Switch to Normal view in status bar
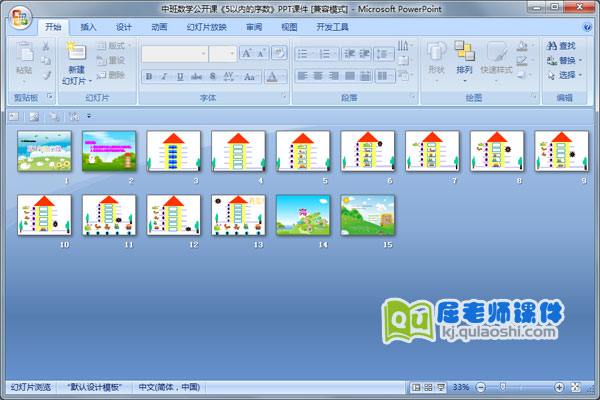This screenshot has height=400, width=600. coord(415,387)
